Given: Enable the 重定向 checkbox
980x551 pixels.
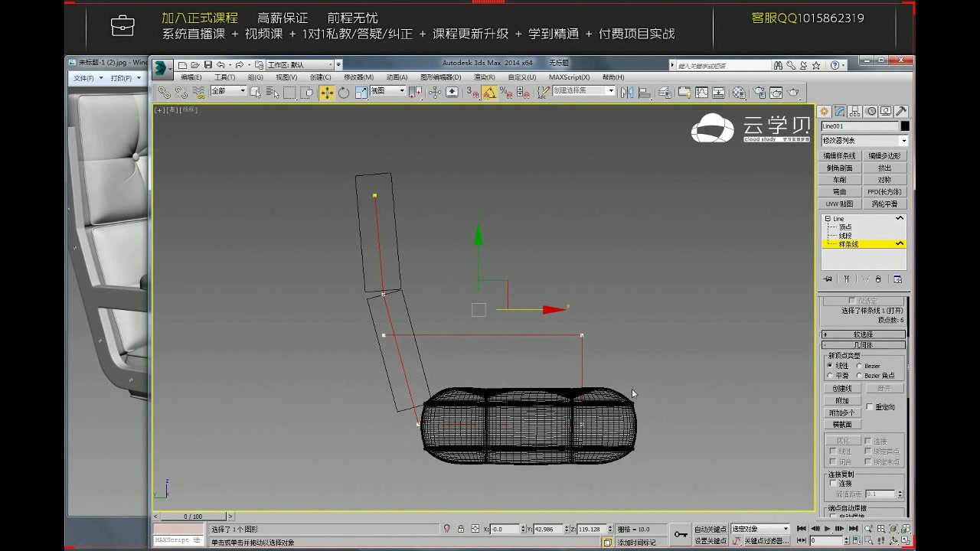Looking at the screenshot, I should coord(870,406).
